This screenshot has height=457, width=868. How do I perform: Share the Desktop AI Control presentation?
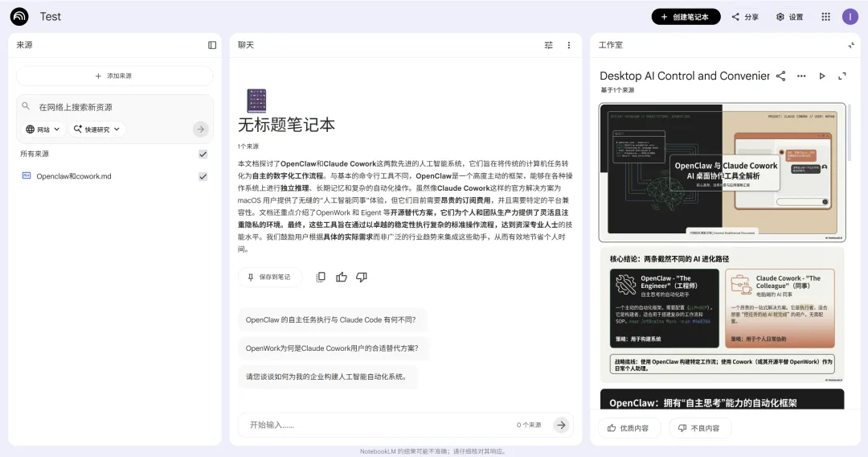[x=780, y=76]
